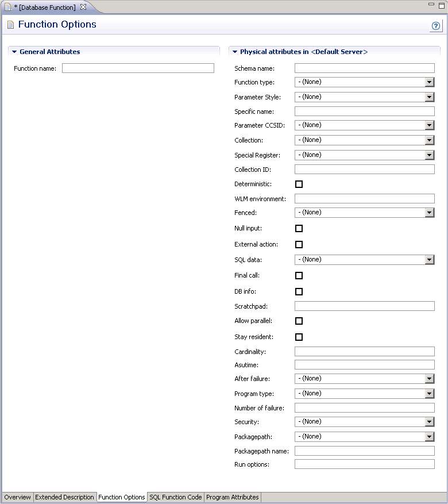Enable Allow parallel

pyautogui.click(x=299, y=321)
